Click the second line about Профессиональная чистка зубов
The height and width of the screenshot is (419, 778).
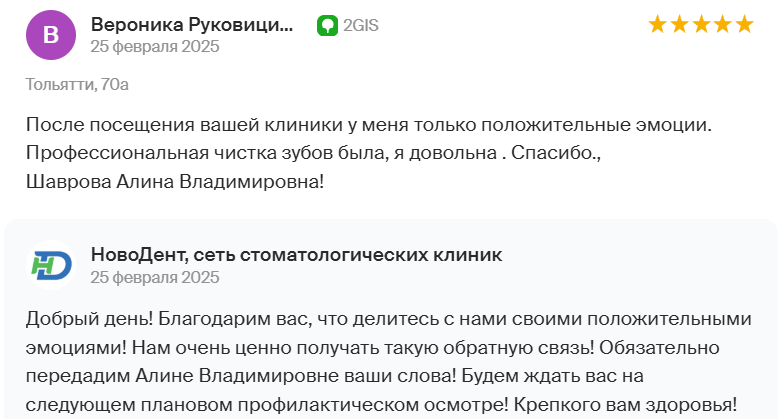[313, 153]
